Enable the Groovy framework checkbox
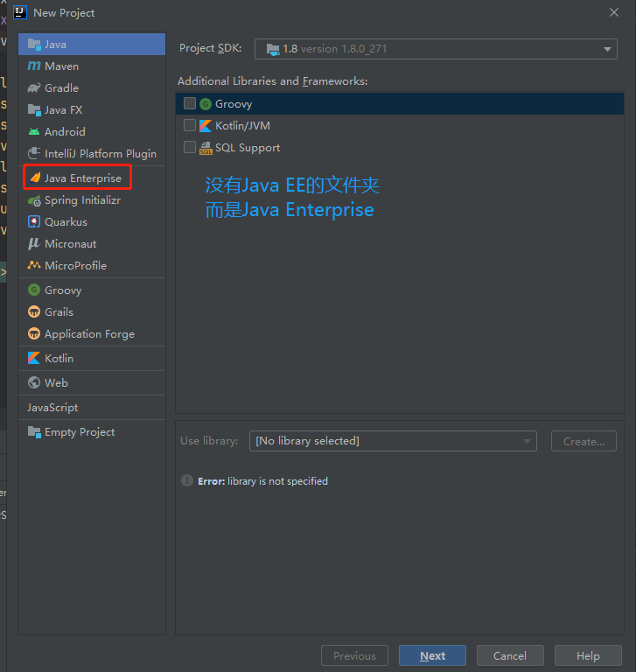This screenshot has height=672, width=636. click(x=190, y=103)
